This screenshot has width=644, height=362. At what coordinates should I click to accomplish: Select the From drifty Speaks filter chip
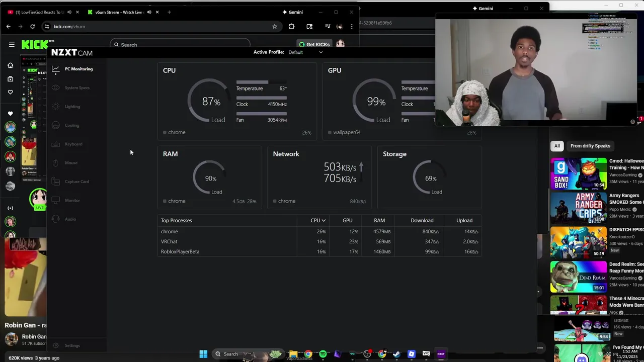pos(590,146)
